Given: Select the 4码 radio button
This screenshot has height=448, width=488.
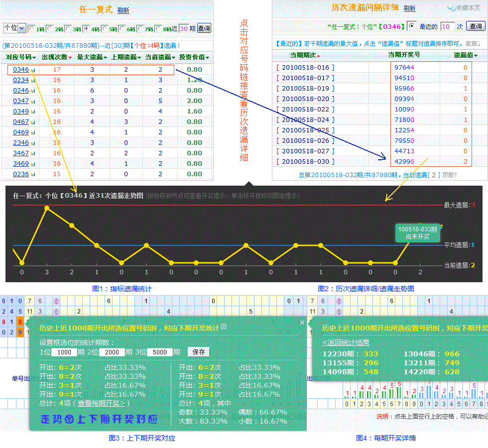Looking at the screenshot, I should [x=86, y=29].
